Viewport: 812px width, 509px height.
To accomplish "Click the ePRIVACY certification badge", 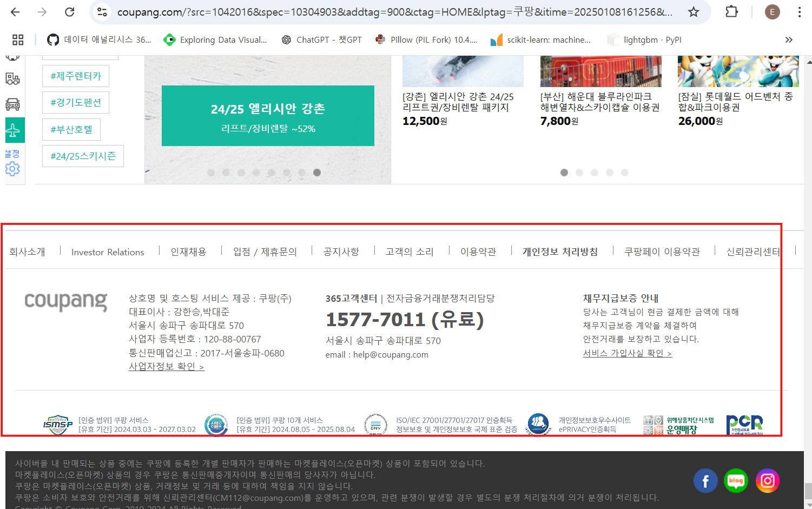I will click(538, 425).
